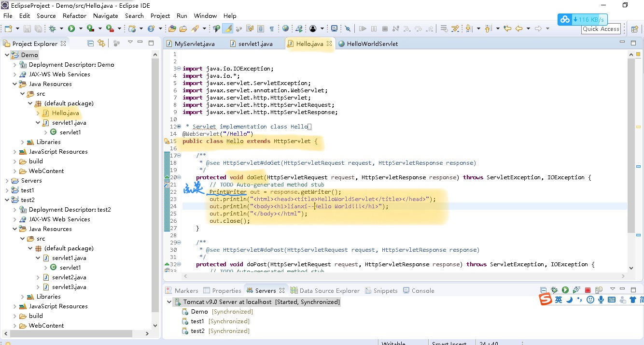644x345 pixels.
Task: Click the Open Type folder icon
Action: pos(172,29)
